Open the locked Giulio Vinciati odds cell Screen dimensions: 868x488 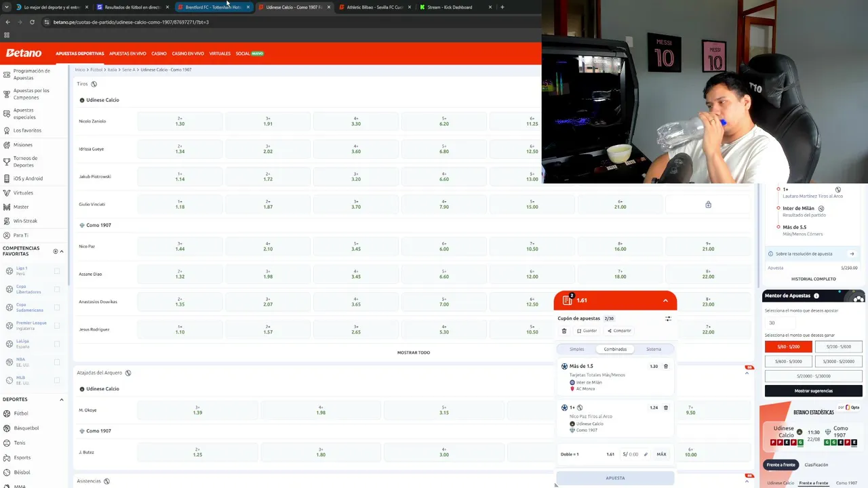tap(708, 205)
